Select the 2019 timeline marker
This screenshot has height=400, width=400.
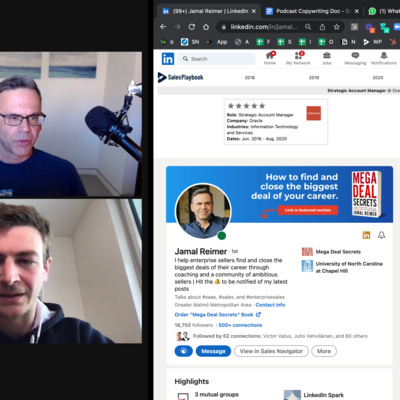[x=314, y=77]
